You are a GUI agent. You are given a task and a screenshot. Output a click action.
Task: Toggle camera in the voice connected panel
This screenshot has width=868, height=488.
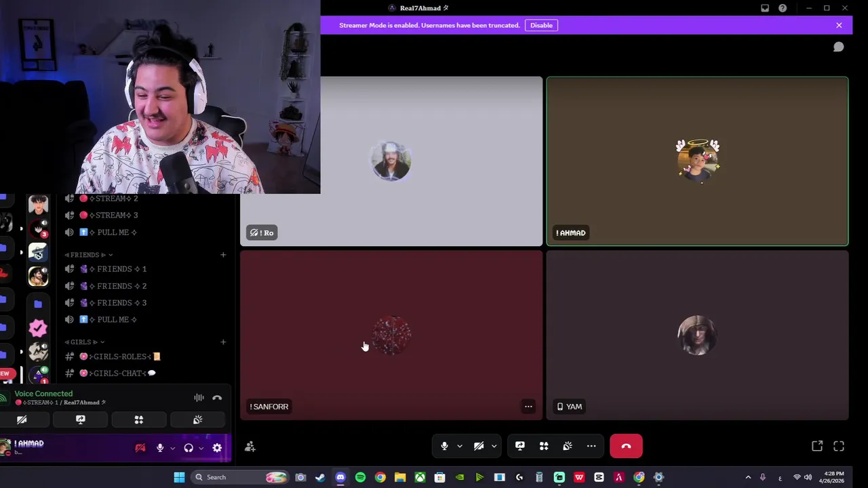[x=22, y=420]
